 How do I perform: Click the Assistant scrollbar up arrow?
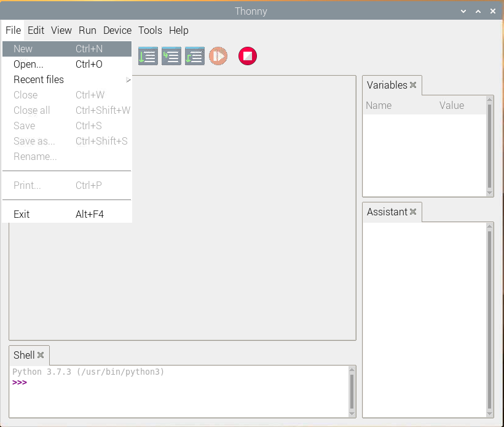(x=489, y=226)
